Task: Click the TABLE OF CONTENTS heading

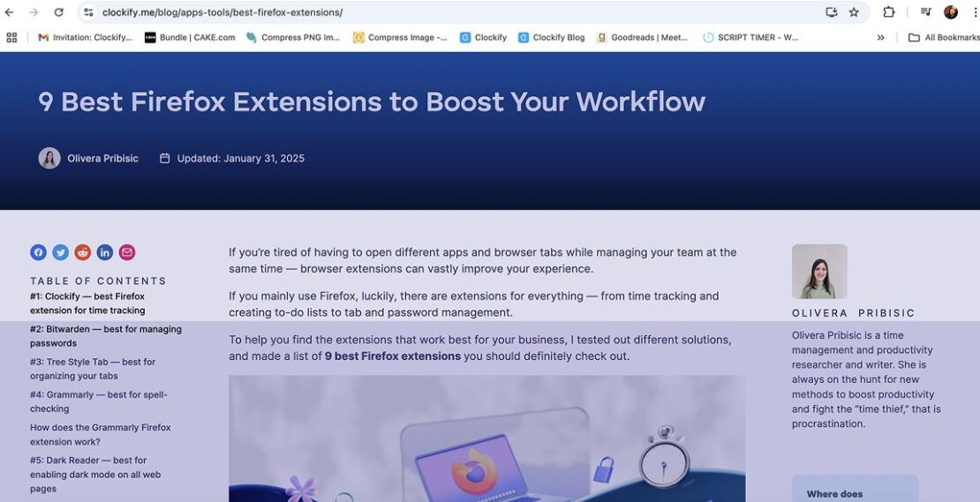Action: 98,281
